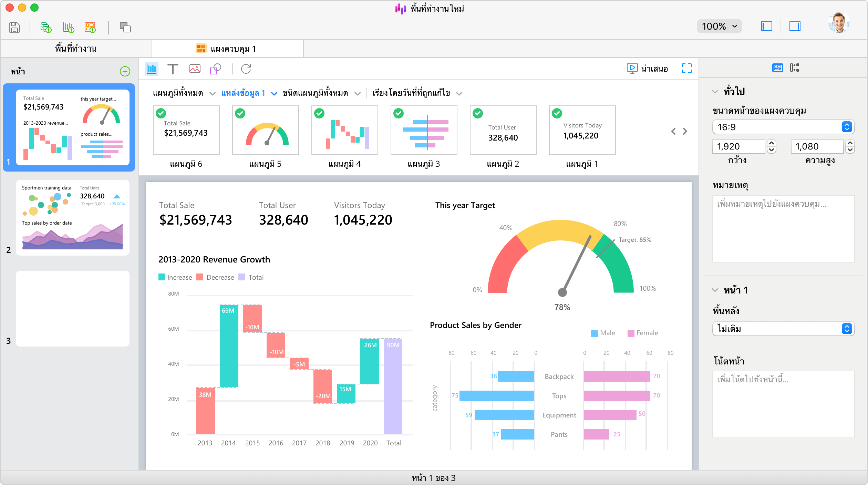This screenshot has height=485, width=868.
Task: Click the นำเสนอ present button
Action: (647, 69)
